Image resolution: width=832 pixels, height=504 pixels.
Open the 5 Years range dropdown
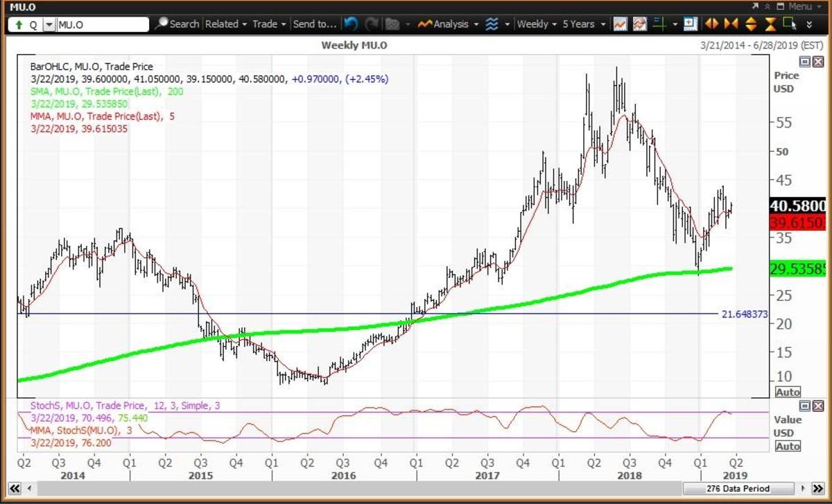click(584, 24)
